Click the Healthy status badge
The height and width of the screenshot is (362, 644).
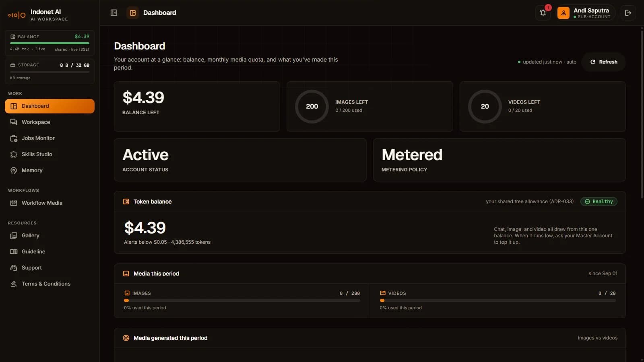(599, 202)
